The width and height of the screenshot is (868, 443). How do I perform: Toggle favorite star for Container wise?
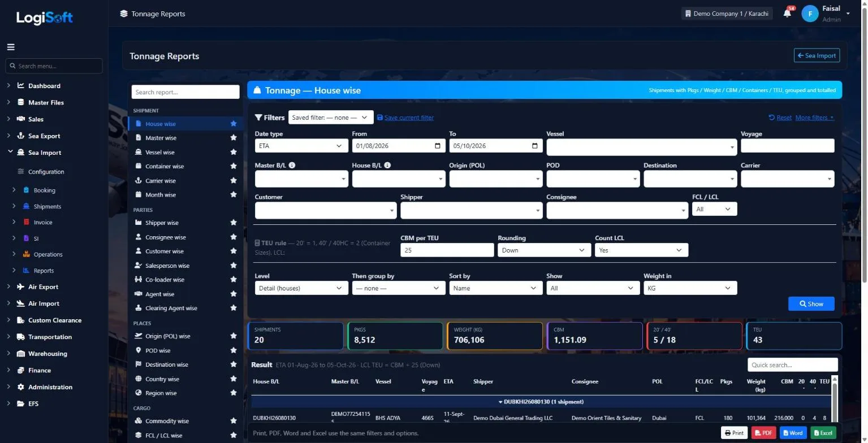coord(234,166)
